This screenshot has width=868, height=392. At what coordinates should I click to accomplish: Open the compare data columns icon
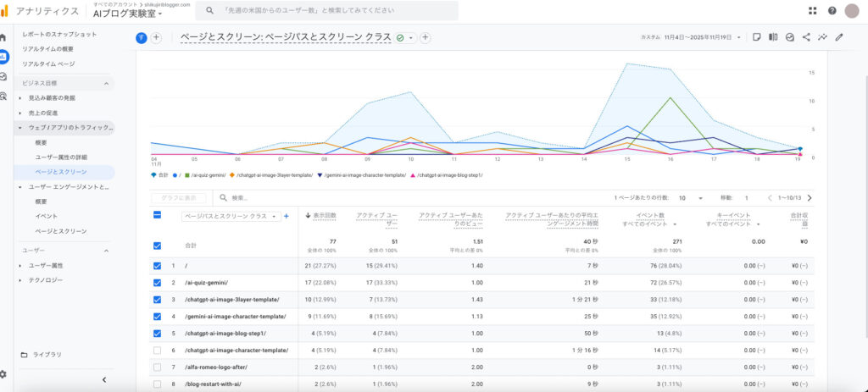[773, 37]
